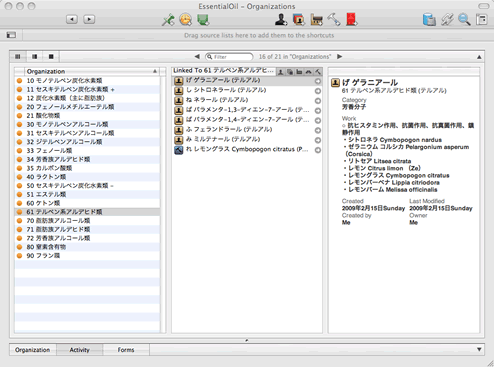Click go-to circle button on ミルテナール row

point(318,140)
